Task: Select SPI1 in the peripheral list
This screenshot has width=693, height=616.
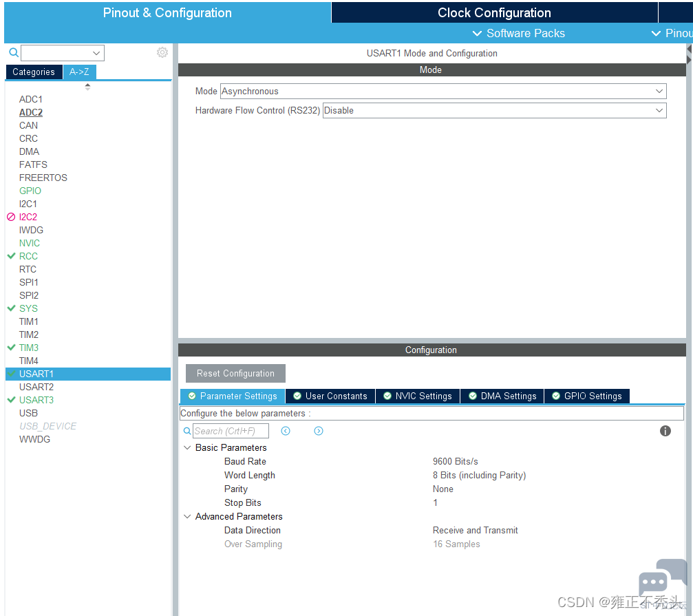Action: tap(29, 282)
